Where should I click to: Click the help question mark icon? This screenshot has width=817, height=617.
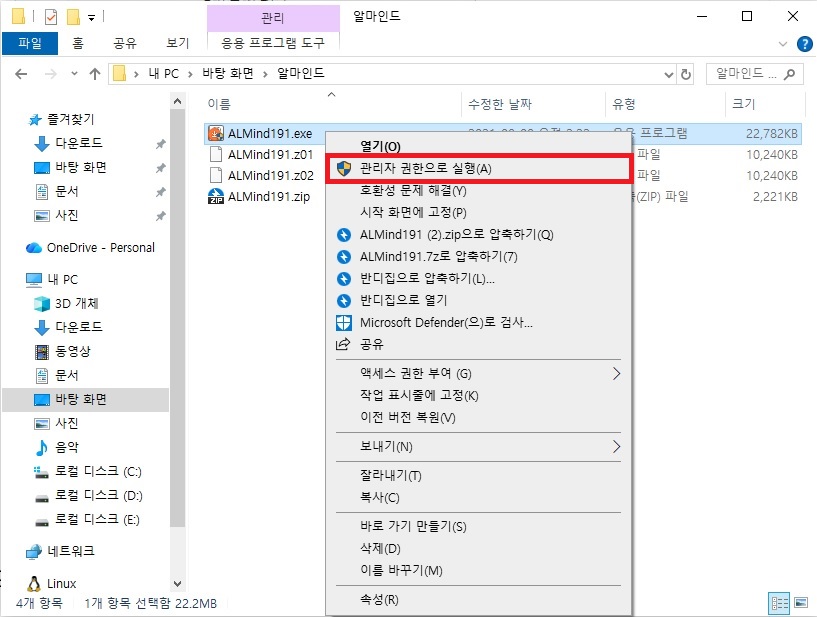[804, 44]
